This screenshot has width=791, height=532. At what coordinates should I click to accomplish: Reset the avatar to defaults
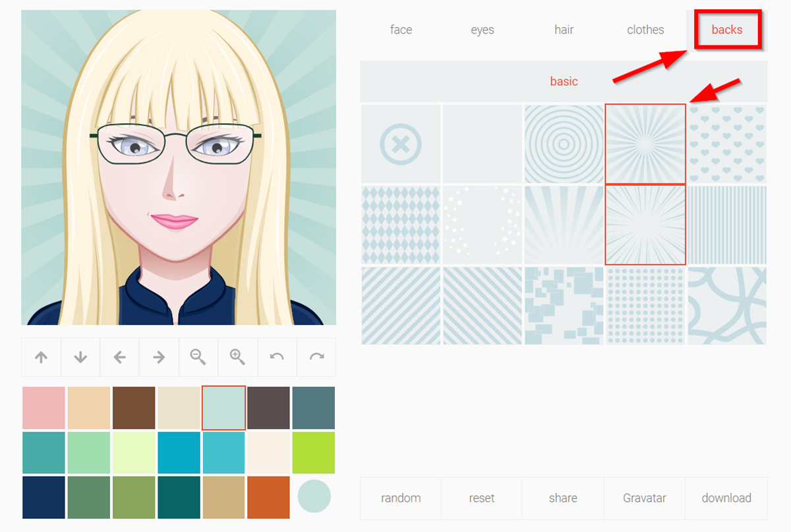coord(482,498)
